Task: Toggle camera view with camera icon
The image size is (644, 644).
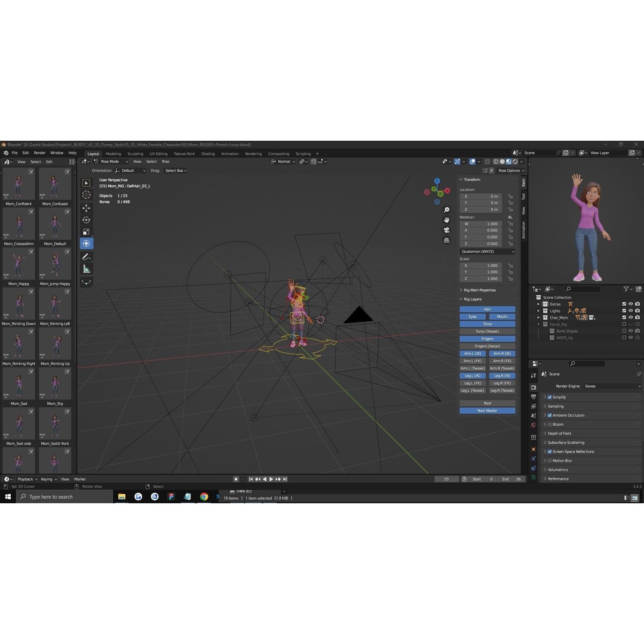Action: (x=447, y=230)
